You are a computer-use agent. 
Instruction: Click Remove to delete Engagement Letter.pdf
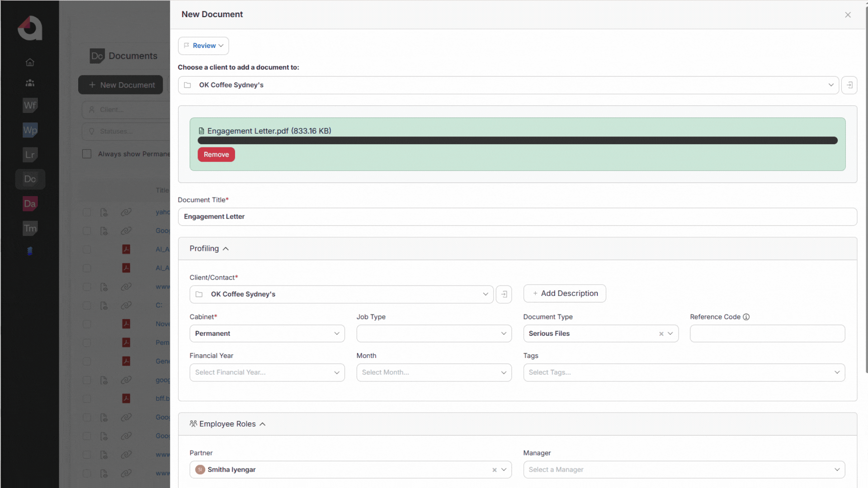[216, 154]
